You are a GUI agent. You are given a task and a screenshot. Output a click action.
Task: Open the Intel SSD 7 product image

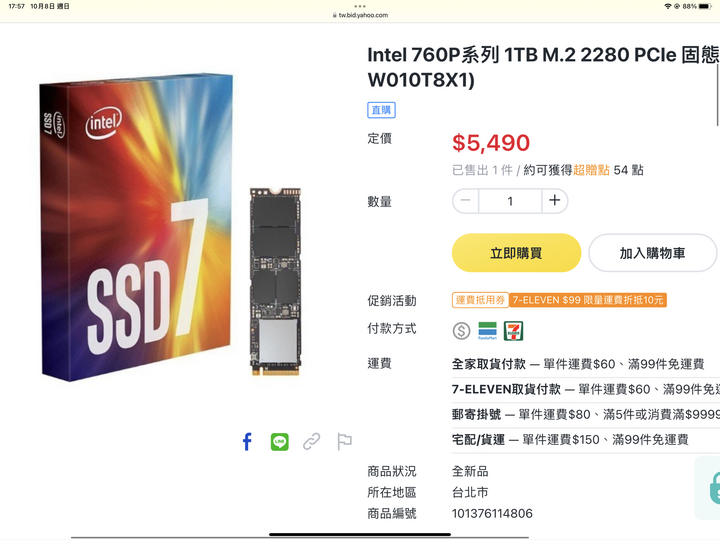click(x=172, y=228)
